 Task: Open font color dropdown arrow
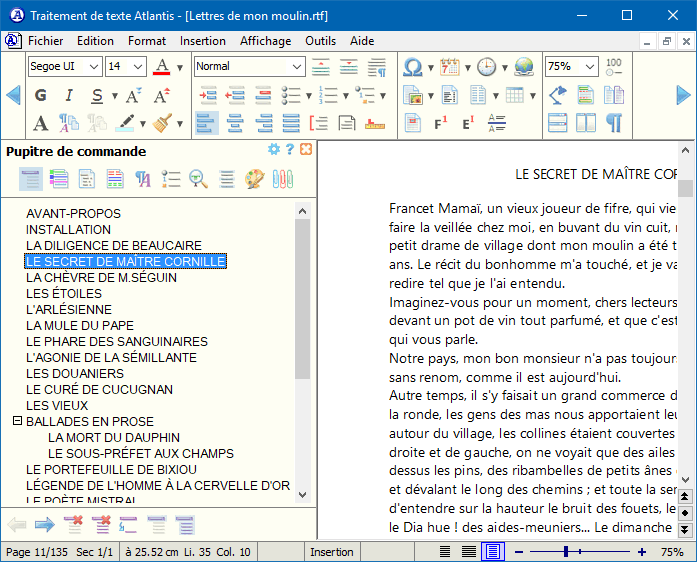tap(180, 68)
